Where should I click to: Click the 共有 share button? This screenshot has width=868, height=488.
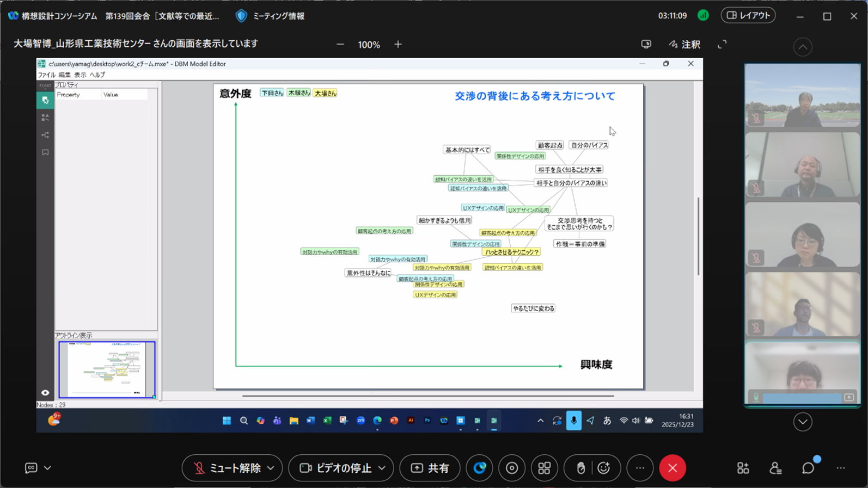tap(430, 468)
